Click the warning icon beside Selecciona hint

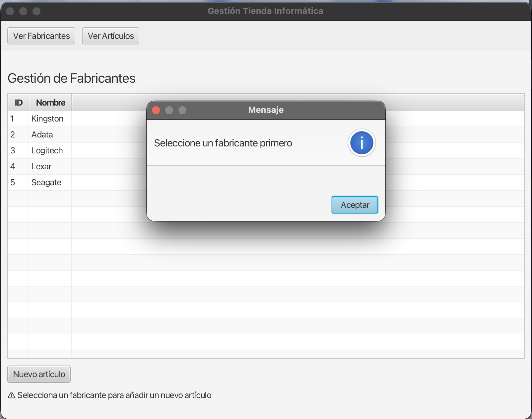click(x=12, y=395)
